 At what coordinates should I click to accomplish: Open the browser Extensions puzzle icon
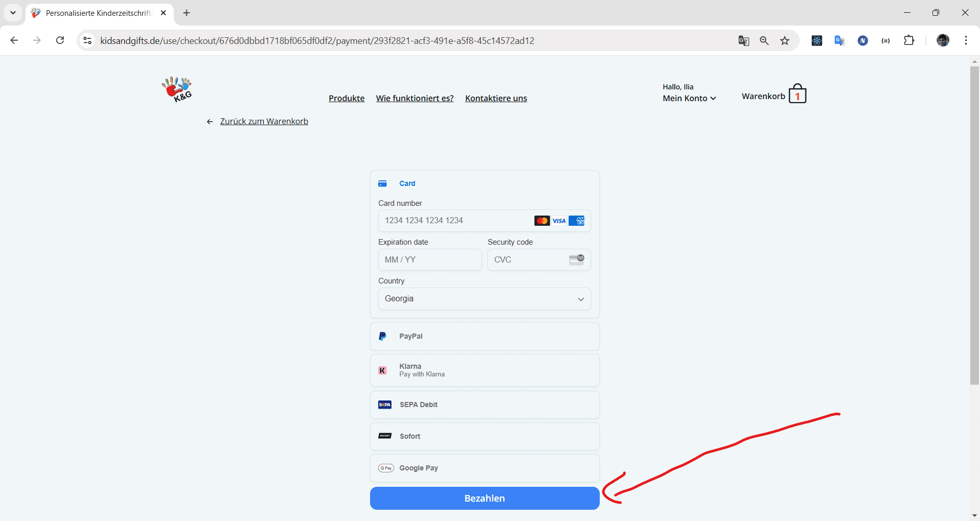909,41
